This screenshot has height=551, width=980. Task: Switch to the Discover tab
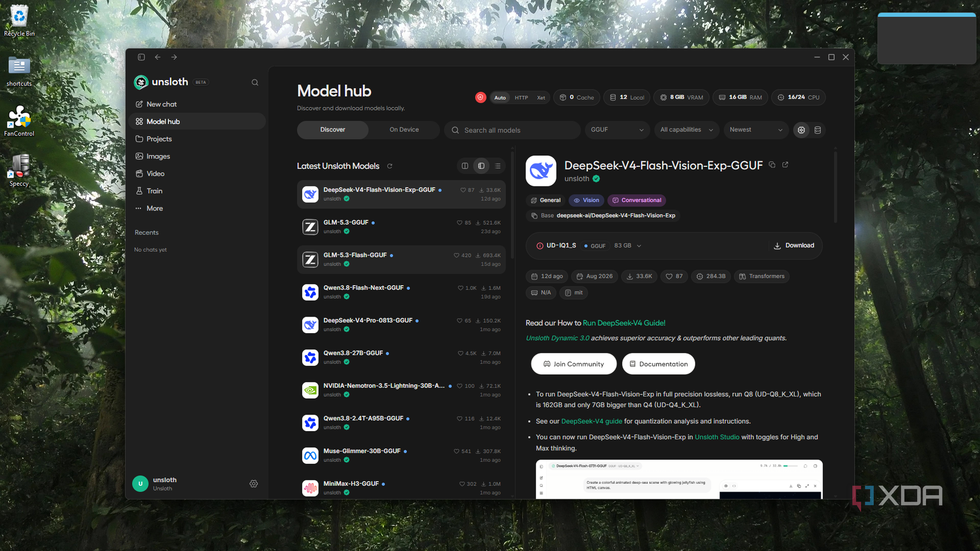(x=333, y=130)
